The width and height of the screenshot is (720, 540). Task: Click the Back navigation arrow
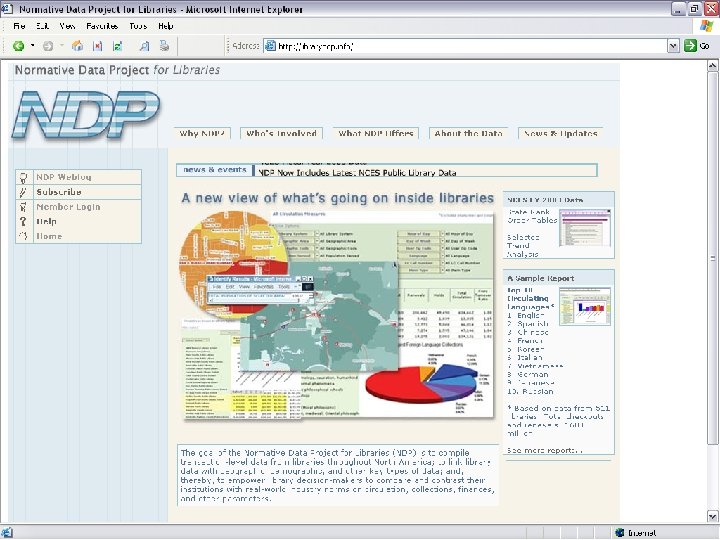[18, 46]
